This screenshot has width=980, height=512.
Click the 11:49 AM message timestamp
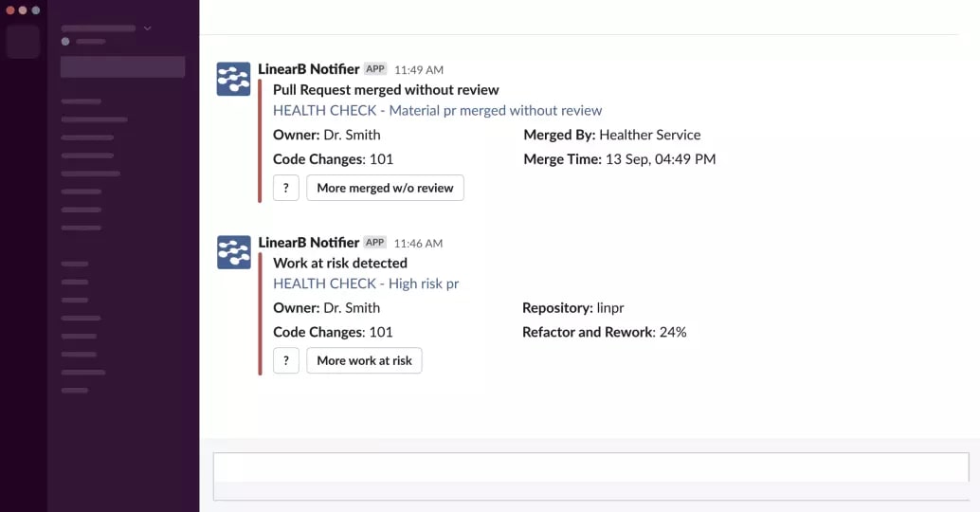tap(419, 70)
